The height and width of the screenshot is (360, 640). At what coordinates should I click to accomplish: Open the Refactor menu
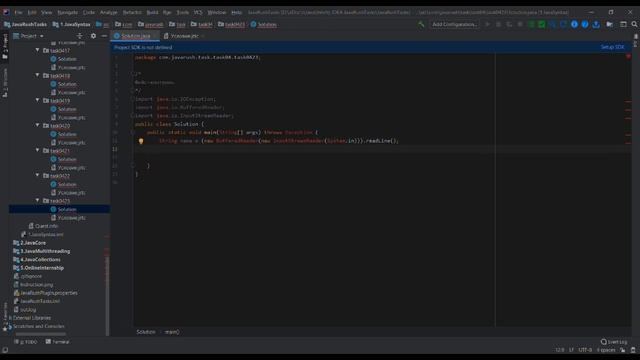(x=132, y=13)
